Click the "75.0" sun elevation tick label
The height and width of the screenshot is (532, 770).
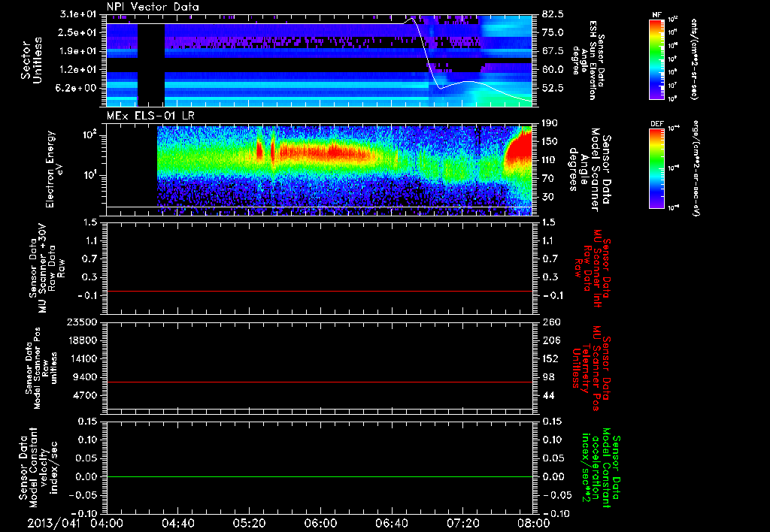click(x=553, y=32)
